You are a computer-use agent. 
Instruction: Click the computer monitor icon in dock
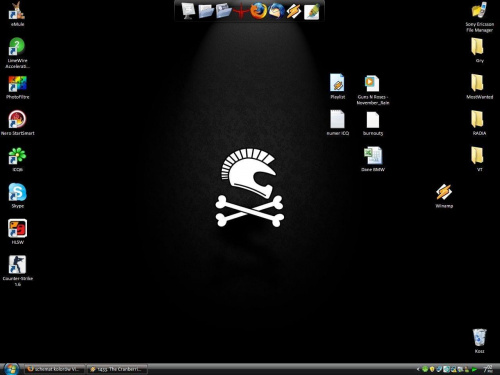[188, 11]
